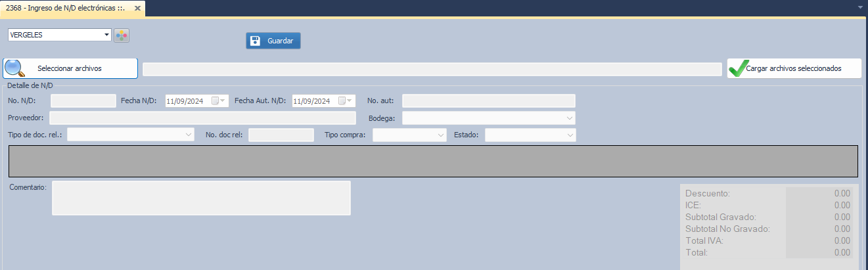Click the green checkmark icon on Cargar archivos
This screenshot has width=868, height=270.
click(738, 68)
